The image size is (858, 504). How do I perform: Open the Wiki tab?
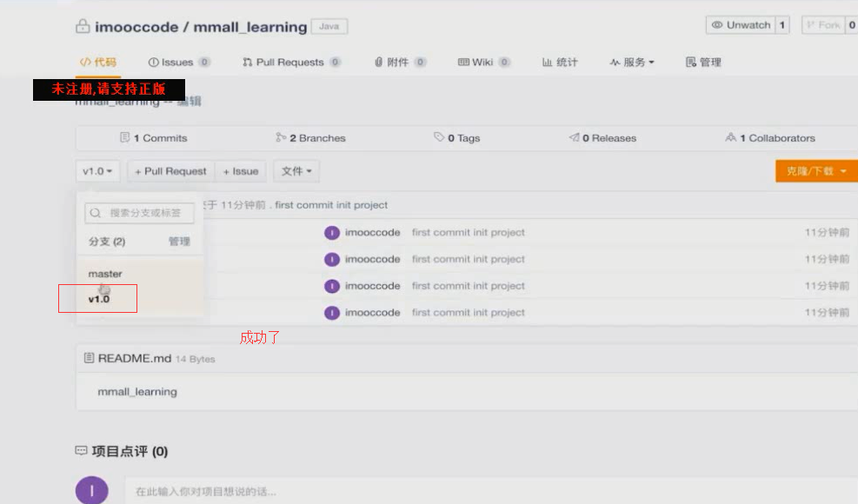point(483,63)
